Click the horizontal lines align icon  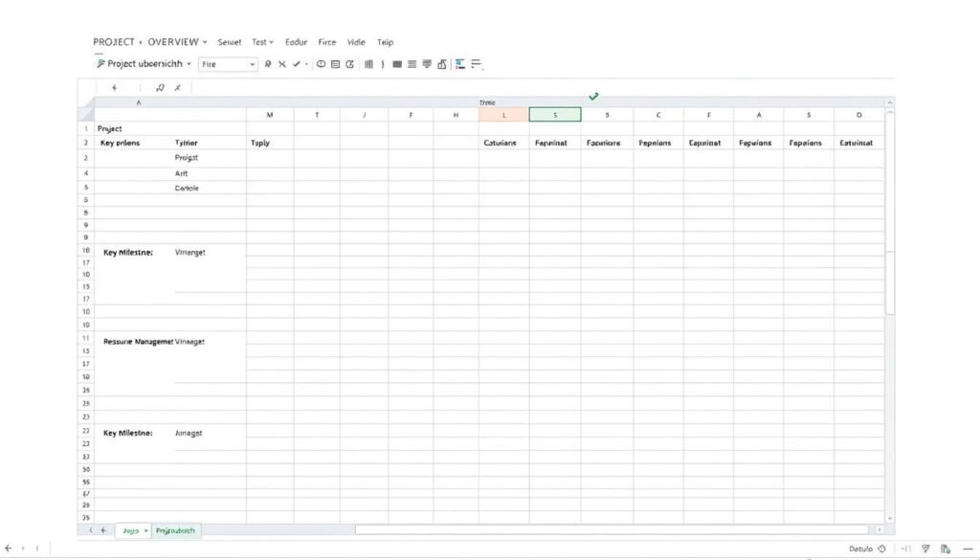click(412, 64)
